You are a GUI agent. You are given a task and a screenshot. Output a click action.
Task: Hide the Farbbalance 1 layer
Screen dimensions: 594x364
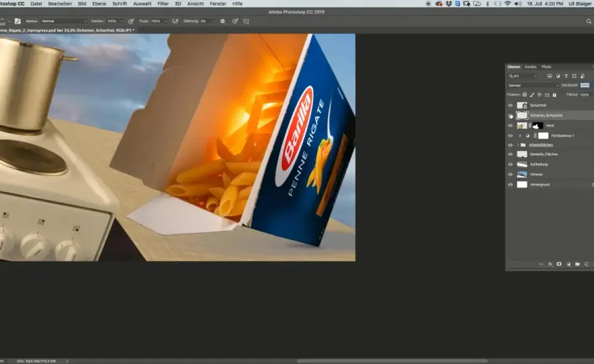tap(510, 135)
